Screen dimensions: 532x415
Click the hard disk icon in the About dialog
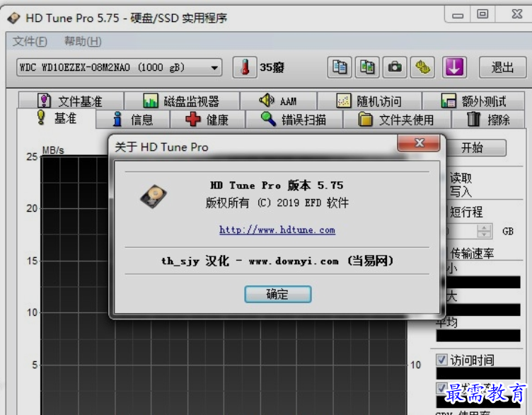[x=154, y=196]
